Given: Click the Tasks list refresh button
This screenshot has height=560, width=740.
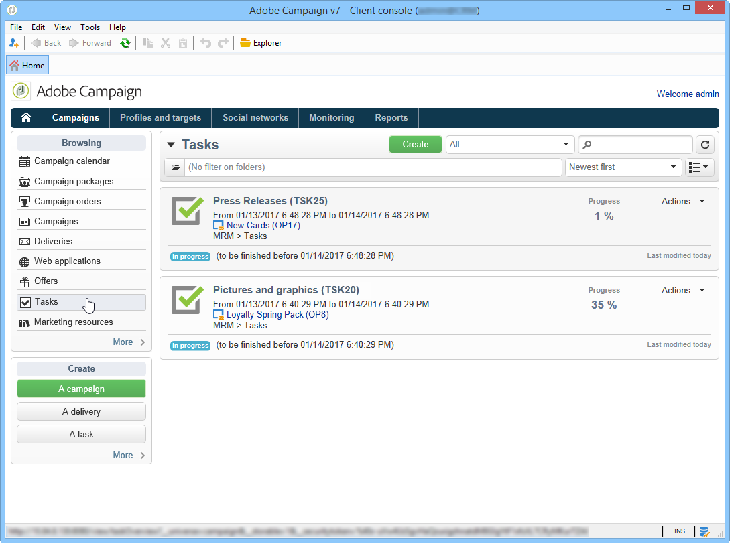Looking at the screenshot, I should coord(705,145).
